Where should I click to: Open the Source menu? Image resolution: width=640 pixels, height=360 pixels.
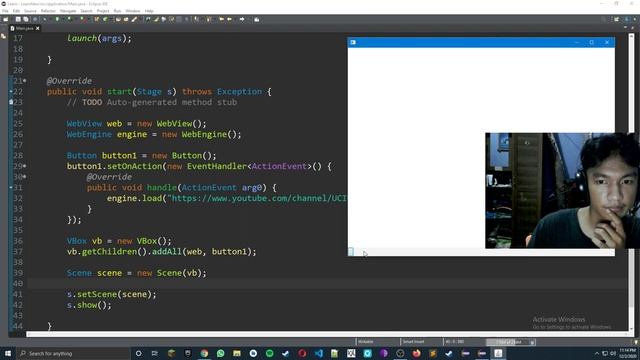pos(30,11)
